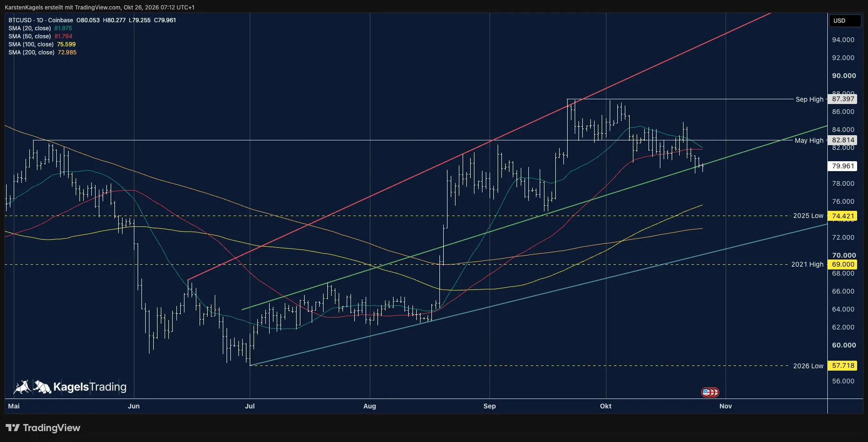Click the yellow 74.421 price tag
Viewport: 868px width, 442px height.
tap(843, 216)
